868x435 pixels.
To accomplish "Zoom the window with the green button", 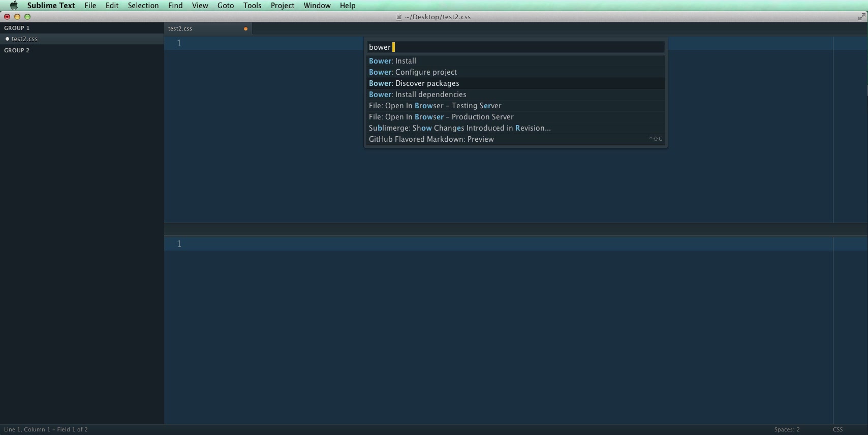I will point(27,17).
